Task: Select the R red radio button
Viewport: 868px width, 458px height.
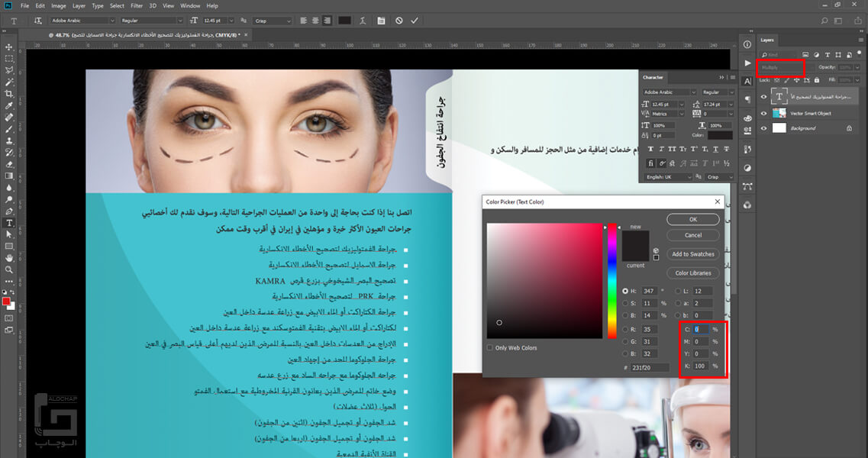Action: tap(625, 329)
